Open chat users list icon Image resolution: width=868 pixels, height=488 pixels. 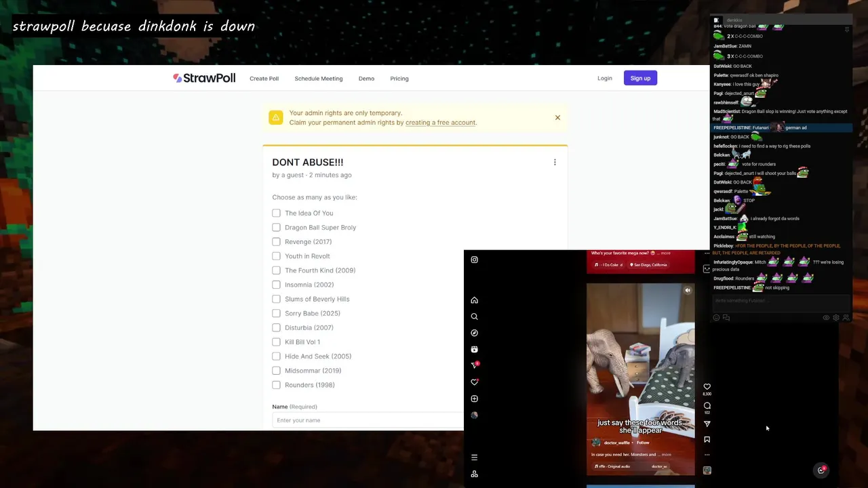click(x=846, y=317)
